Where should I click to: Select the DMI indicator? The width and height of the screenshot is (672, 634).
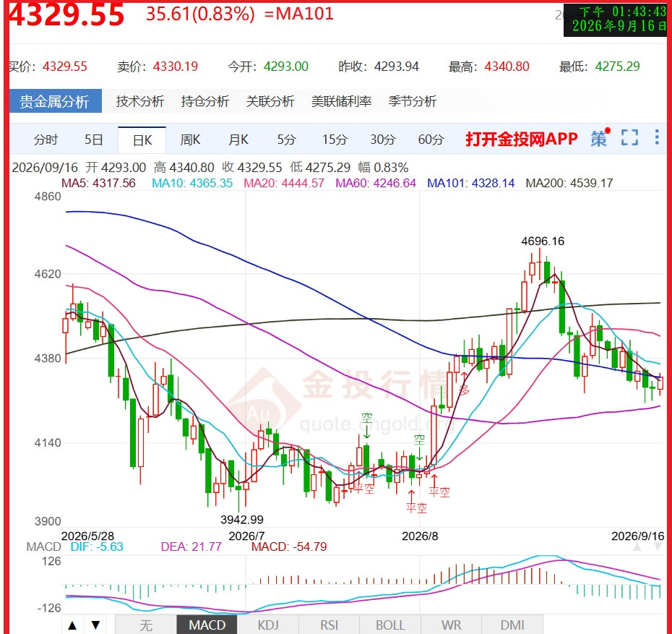[512, 625]
